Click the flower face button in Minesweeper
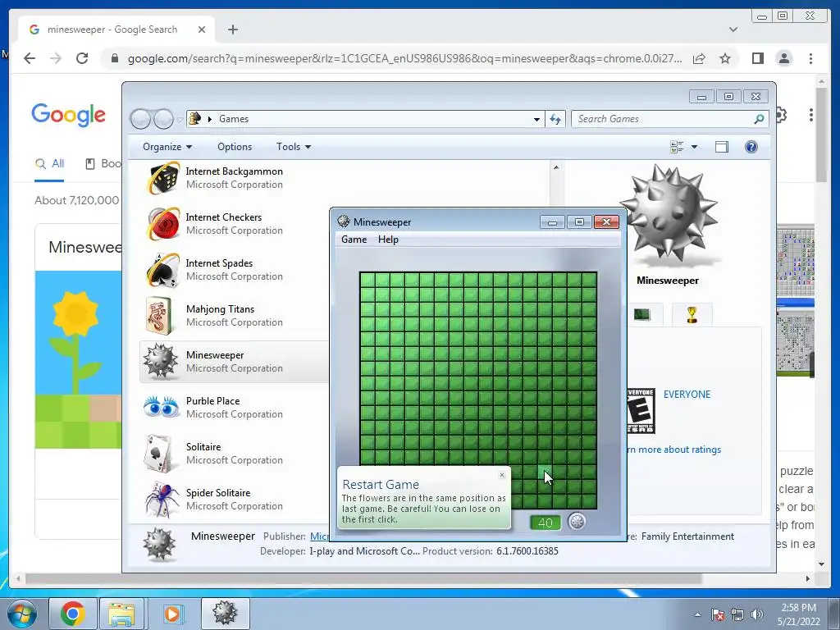Image resolution: width=840 pixels, height=630 pixels. pyautogui.click(x=577, y=521)
